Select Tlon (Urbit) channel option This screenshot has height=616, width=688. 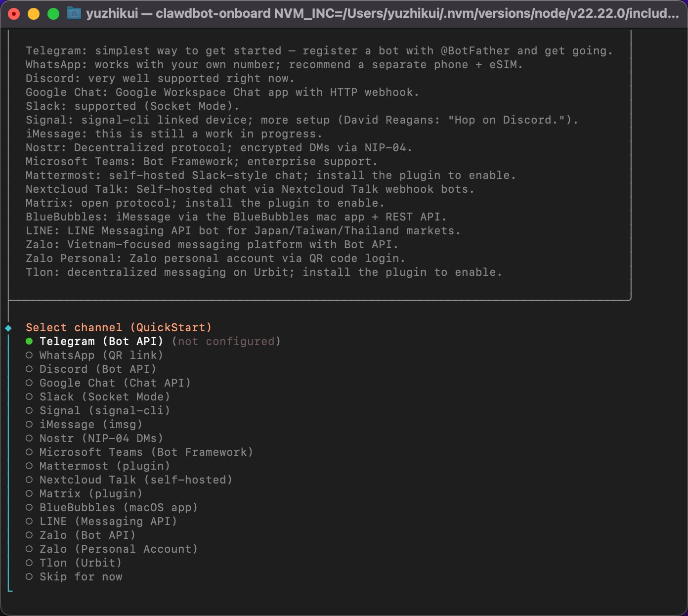pos(74,563)
